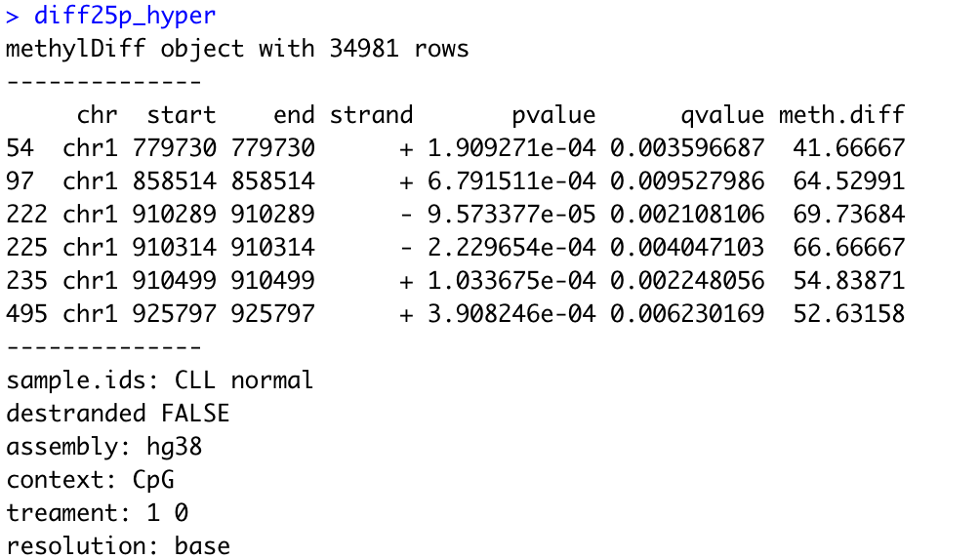Click the assembly hg38 text
Screen dimensions: 980x558
pyautogui.click(x=104, y=448)
